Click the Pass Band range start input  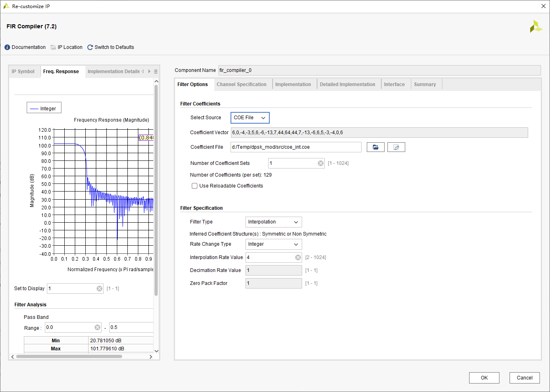[x=73, y=327]
